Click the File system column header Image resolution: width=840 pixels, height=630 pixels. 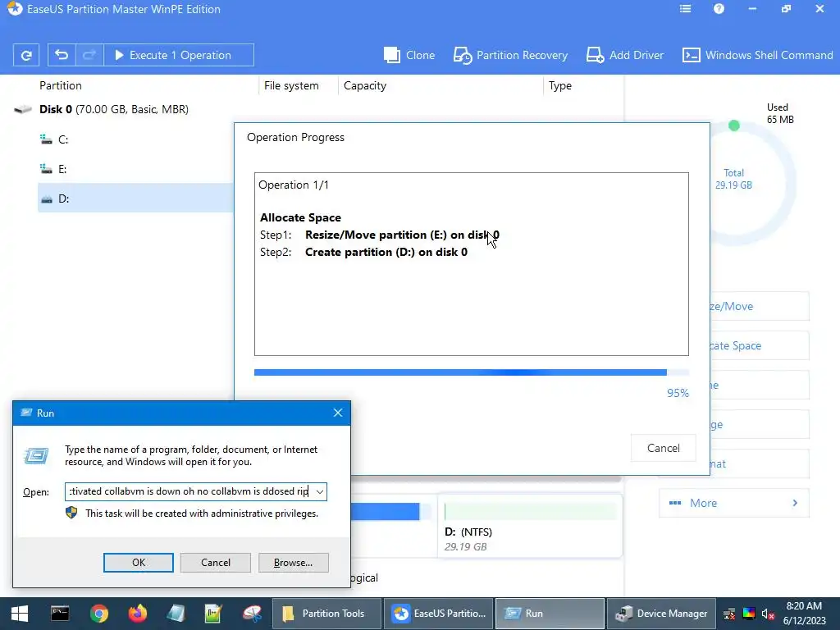coord(291,85)
